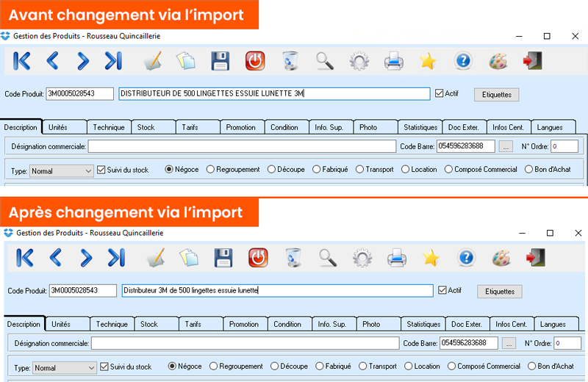Select Location radio in bottom window

coord(409,367)
